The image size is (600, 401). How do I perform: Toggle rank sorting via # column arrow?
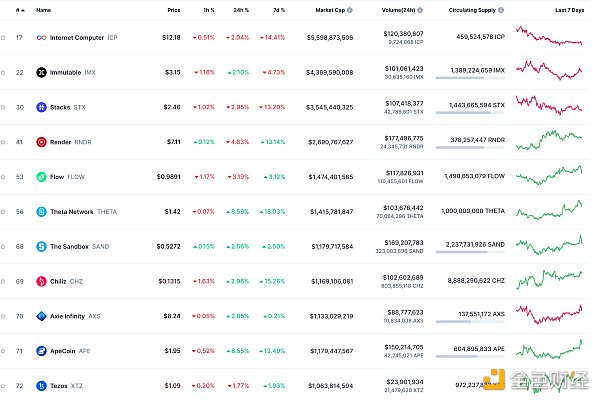click(22, 10)
